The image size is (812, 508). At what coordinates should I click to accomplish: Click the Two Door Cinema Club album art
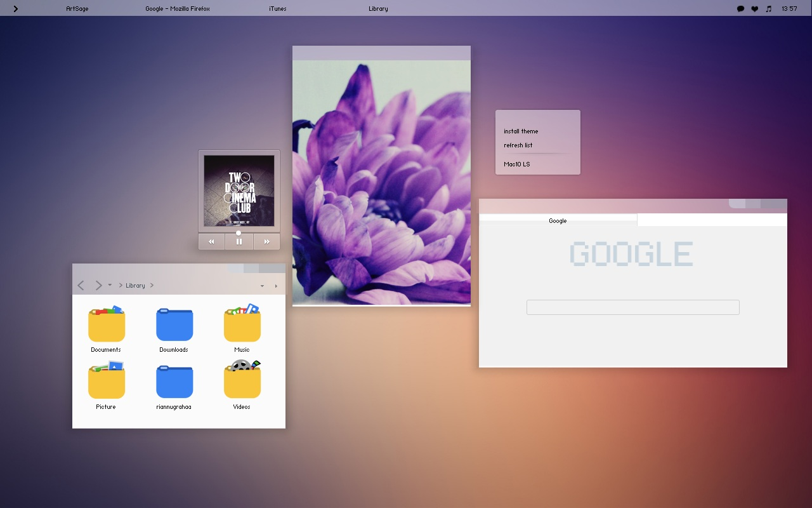(x=239, y=190)
